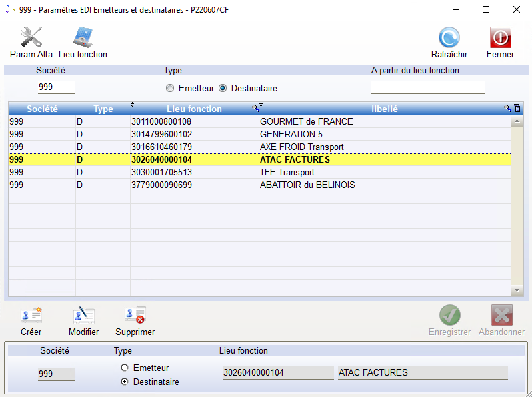
Task: Click the Supprimer delete icon
Action: 135,315
